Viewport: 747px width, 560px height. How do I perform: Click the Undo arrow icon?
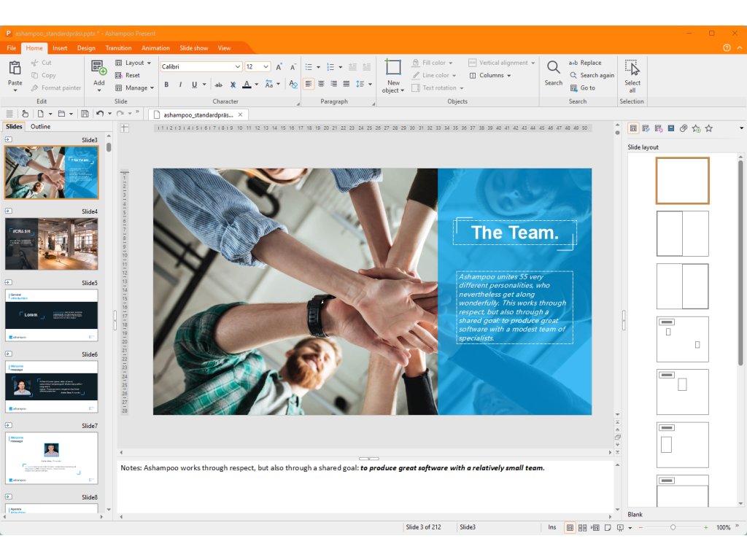point(99,114)
